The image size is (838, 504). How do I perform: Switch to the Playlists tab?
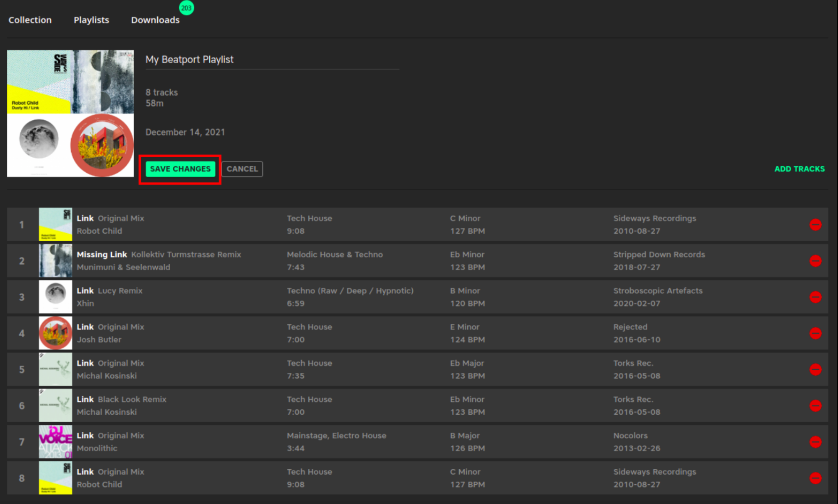(91, 20)
